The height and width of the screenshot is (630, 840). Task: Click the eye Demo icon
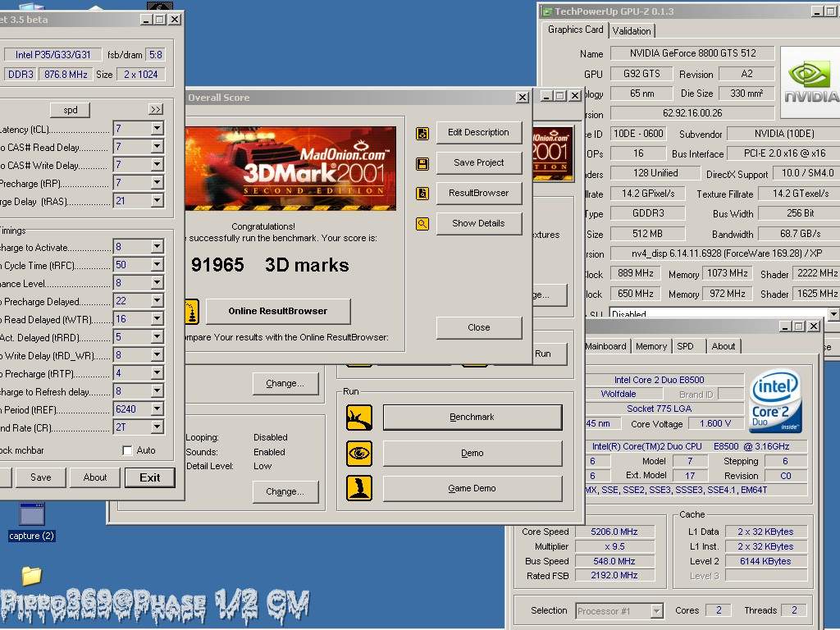click(359, 453)
